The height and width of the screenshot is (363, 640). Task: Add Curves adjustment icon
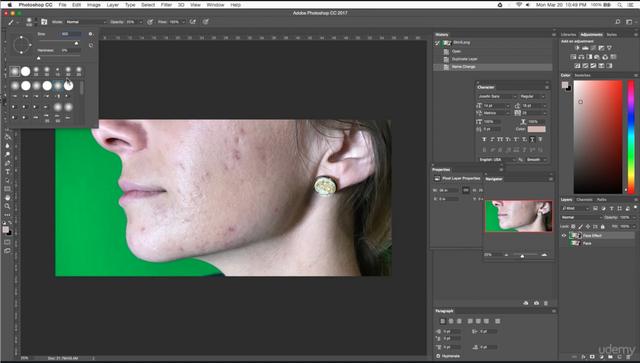coord(593,48)
